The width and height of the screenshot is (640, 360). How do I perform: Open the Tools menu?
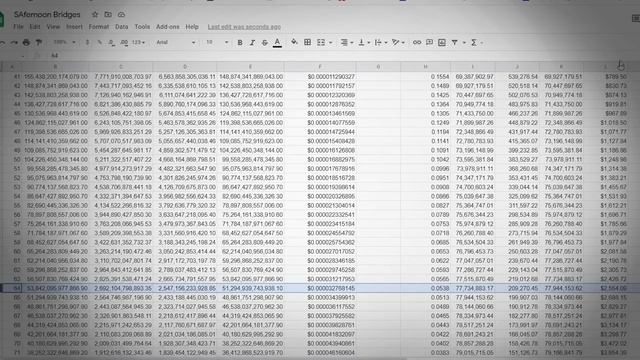(142, 27)
